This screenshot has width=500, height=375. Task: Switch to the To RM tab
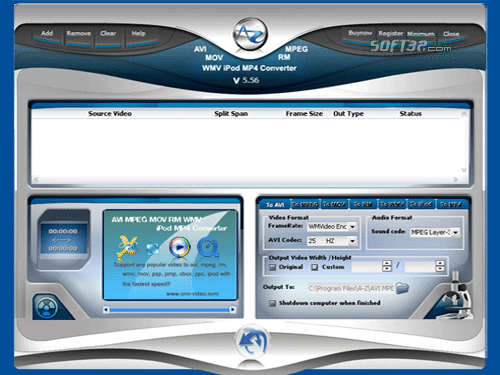pyautogui.click(x=363, y=204)
